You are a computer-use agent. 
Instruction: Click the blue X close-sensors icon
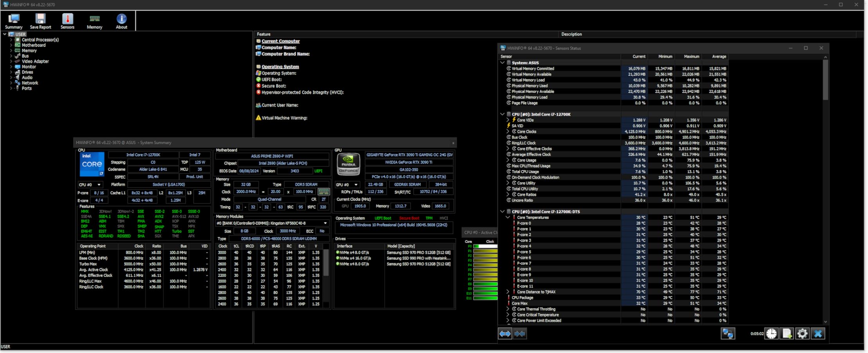(818, 333)
